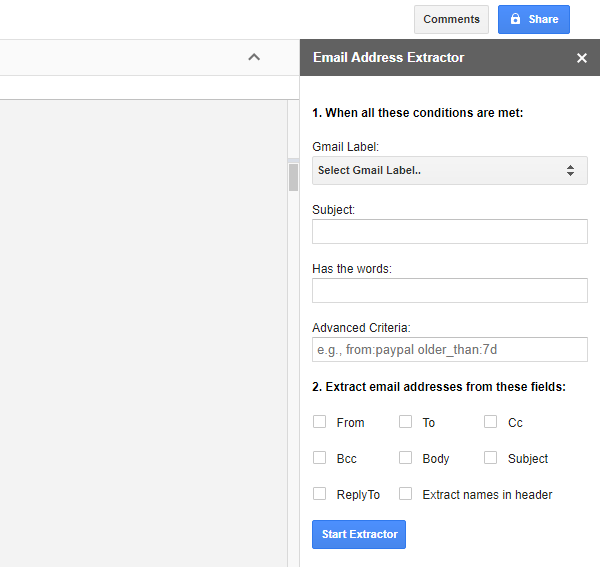Open the Select Gmail Label dropdown
The height and width of the screenshot is (567, 600).
pyautogui.click(x=440, y=171)
